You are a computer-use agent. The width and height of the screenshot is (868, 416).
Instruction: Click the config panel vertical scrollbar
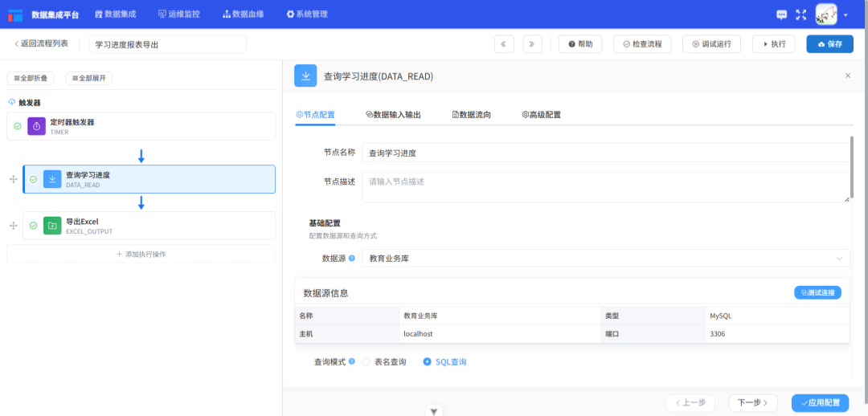coord(852,167)
